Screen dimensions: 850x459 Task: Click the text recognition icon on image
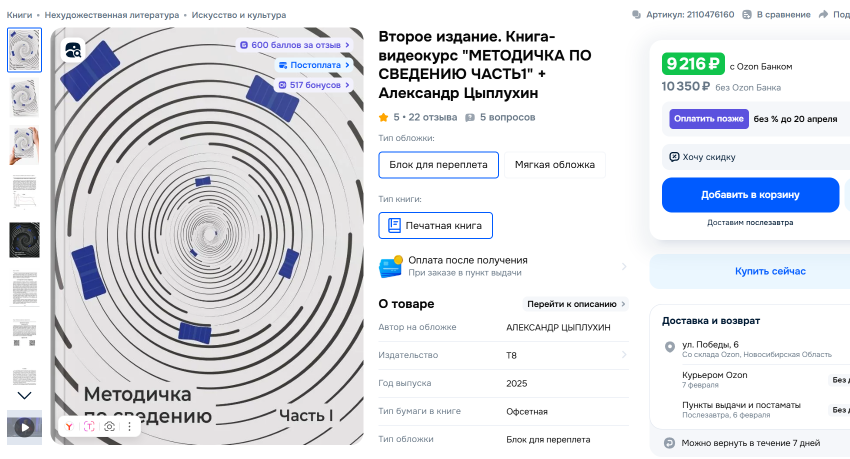88,427
